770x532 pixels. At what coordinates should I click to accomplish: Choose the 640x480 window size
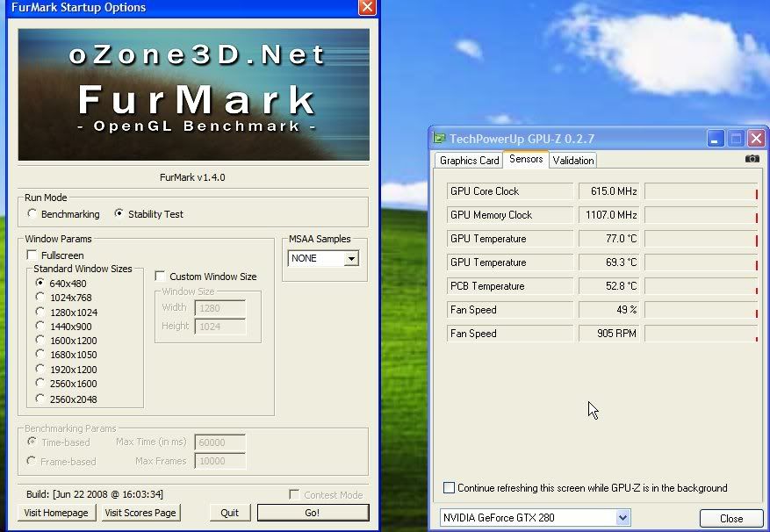40,283
